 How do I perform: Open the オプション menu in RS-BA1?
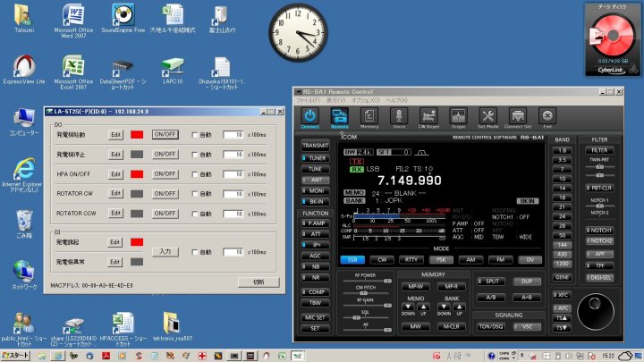click(364, 100)
